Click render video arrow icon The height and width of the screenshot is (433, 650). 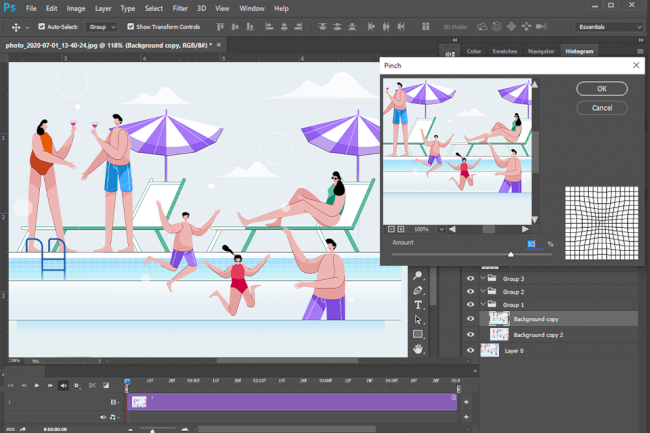23,429
